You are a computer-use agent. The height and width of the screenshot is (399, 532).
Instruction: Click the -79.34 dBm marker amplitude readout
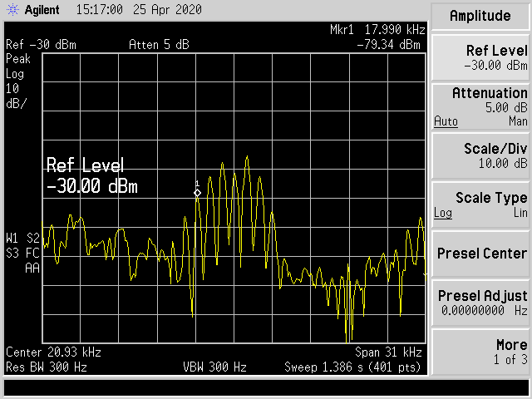[389, 45]
